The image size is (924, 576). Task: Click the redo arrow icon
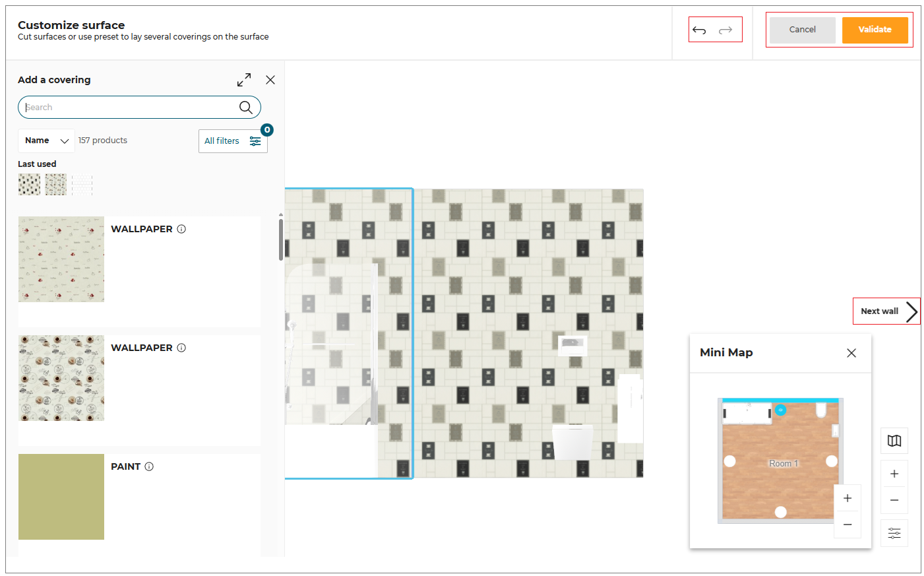coord(725,30)
